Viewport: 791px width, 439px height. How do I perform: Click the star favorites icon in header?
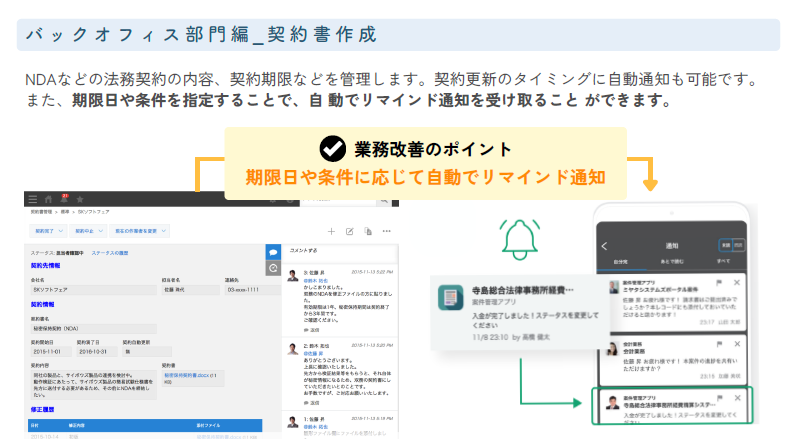click(80, 199)
